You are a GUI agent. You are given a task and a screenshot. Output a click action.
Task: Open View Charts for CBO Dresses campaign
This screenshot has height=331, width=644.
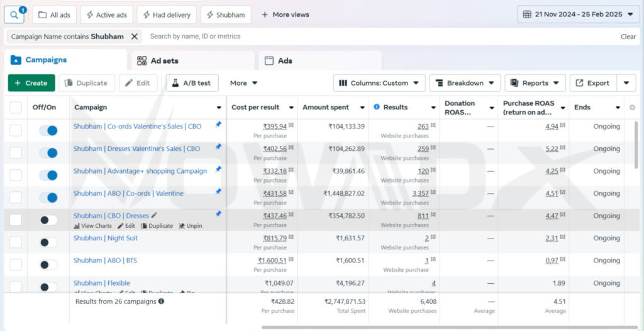[x=92, y=226]
